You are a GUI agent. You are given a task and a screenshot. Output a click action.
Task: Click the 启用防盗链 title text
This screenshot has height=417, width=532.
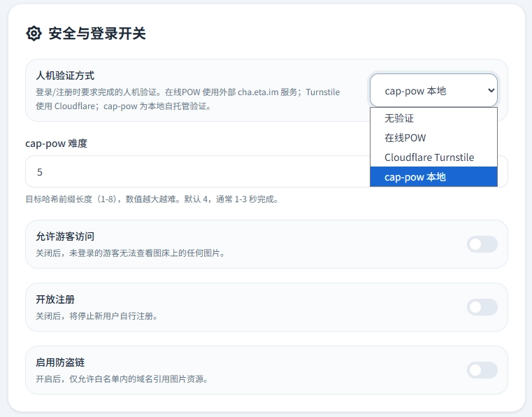coord(60,362)
